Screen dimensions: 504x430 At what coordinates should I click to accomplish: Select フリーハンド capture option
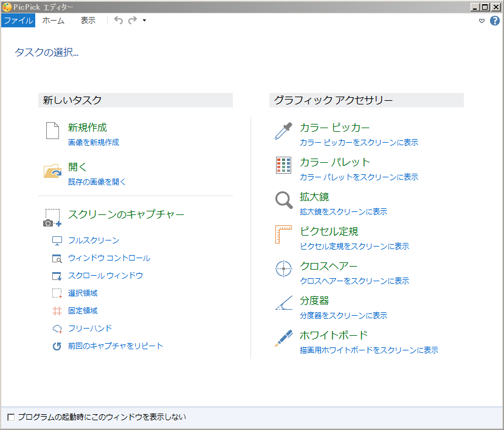(x=90, y=329)
